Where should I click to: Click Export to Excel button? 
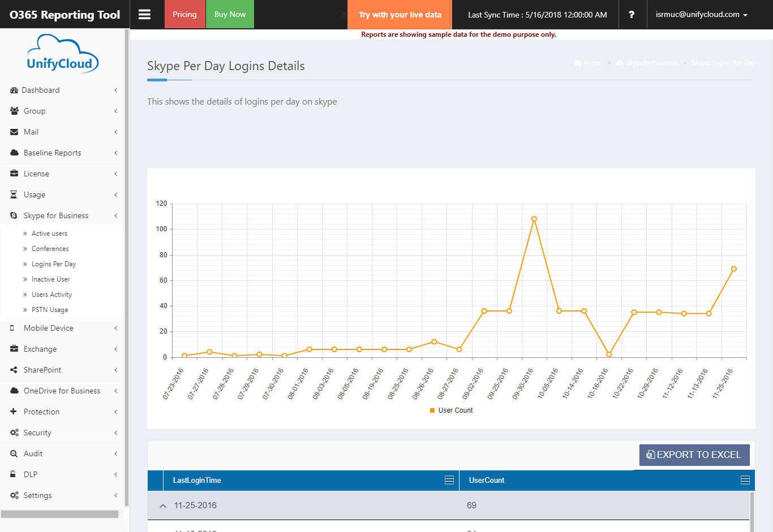click(x=694, y=455)
